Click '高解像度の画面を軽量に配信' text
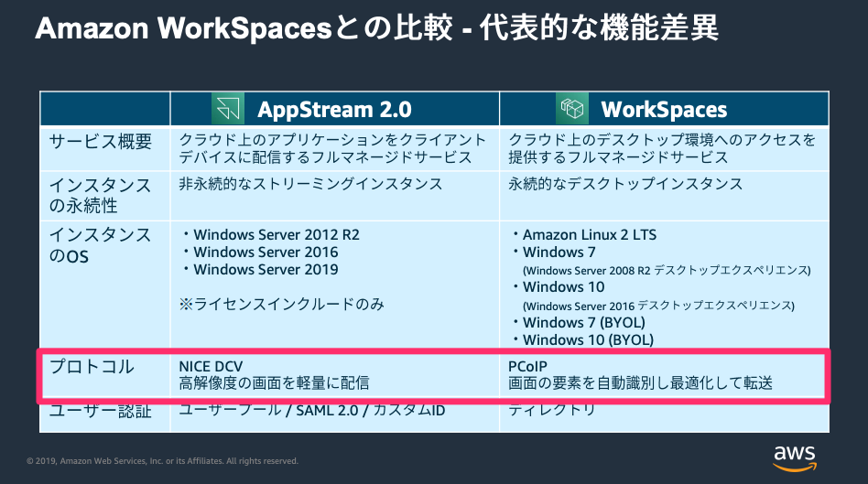 pyautogui.click(x=274, y=382)
